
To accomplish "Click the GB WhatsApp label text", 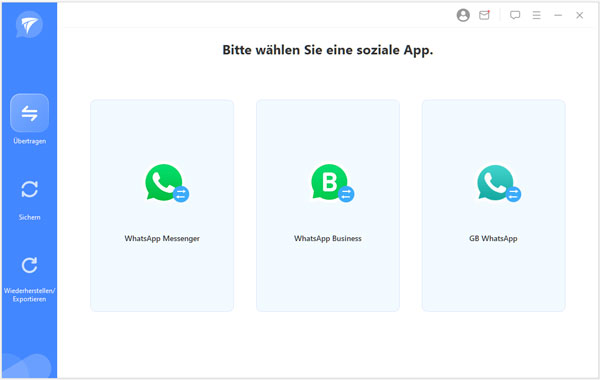I will (493, 238).
